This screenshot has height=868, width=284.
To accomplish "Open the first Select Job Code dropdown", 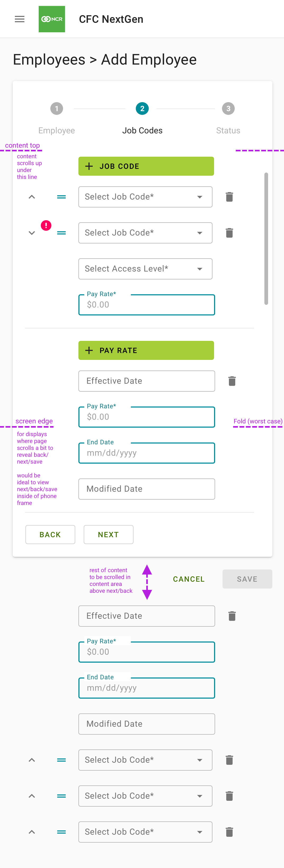I will pos(145,197).
